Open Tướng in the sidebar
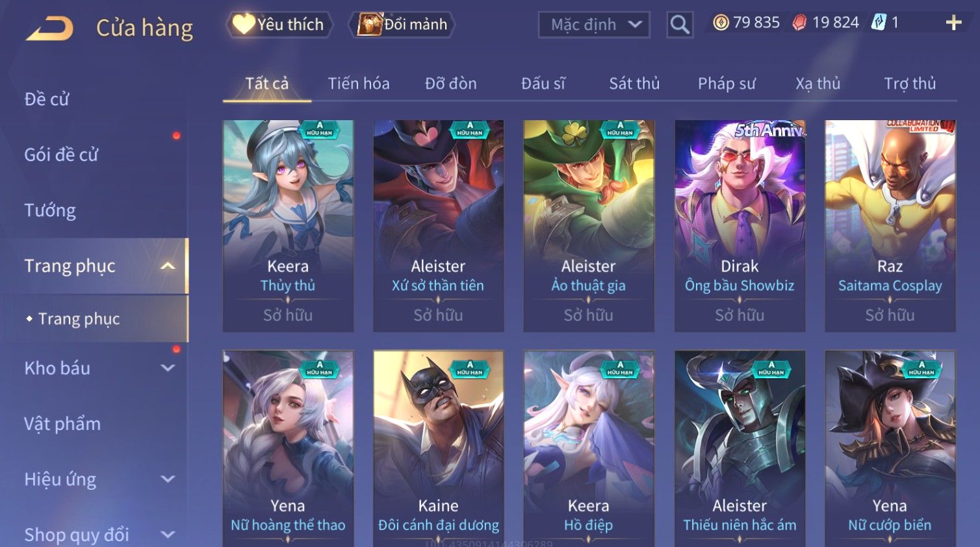This screenshot has width=980, height=547. [x=50, y=210]
